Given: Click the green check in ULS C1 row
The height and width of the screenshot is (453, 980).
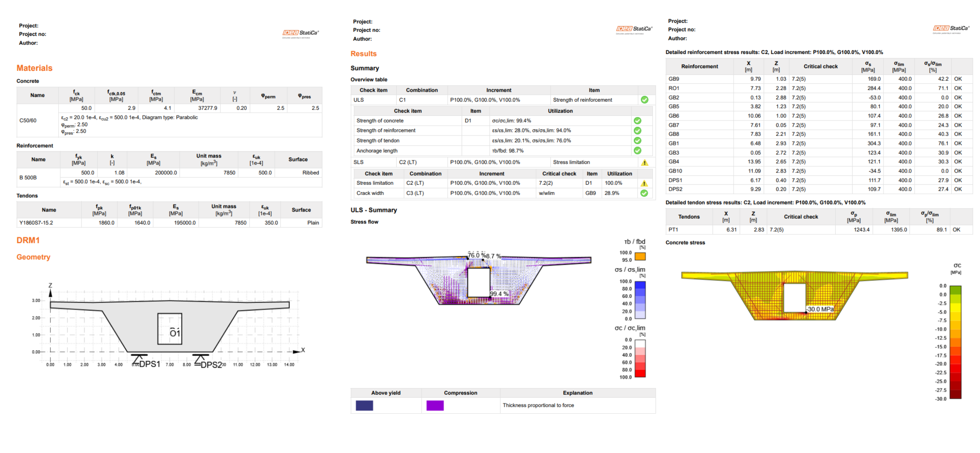Looking at the screenshot, I should tap(644, 100).
